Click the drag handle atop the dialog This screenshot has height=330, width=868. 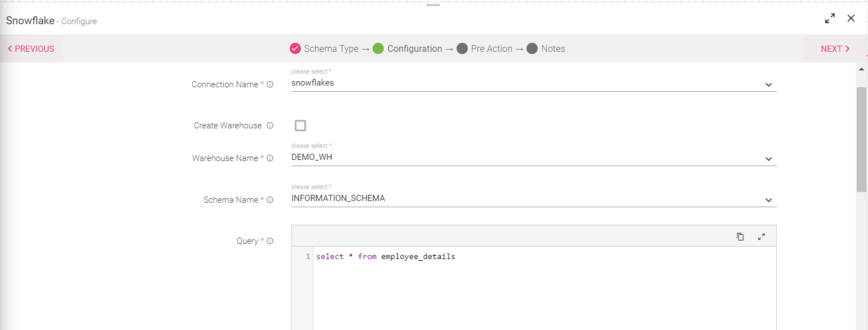[x=433, y=5]
